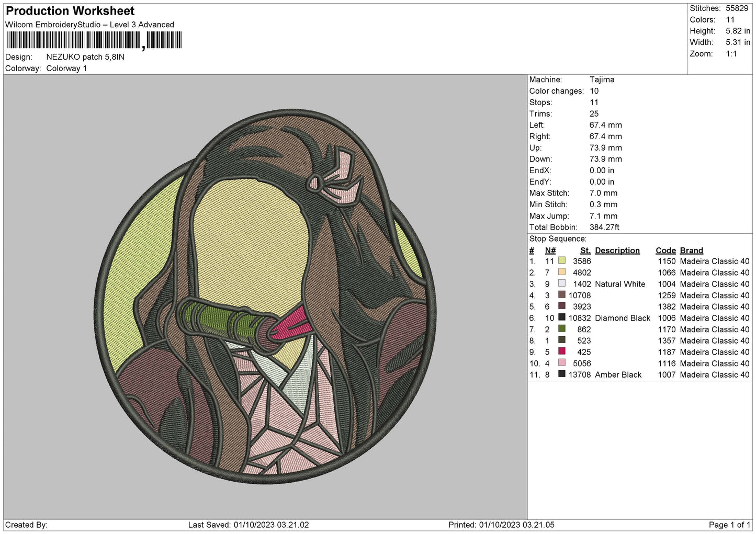This screenshot has height=534, width=756.
Task: Click 'Wilcom EmbroideryStudio – Level 3 Advanced' text
Action: 89,25
